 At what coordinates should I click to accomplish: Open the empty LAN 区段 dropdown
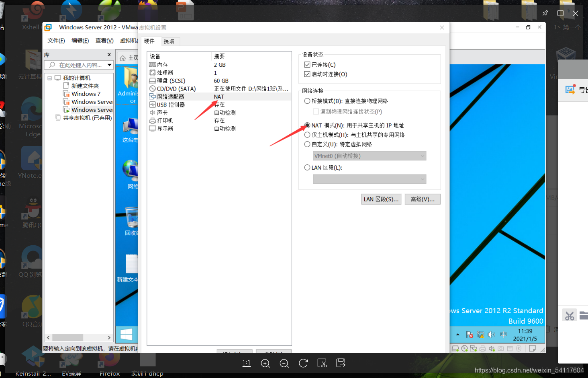click(x=370, y=179)
